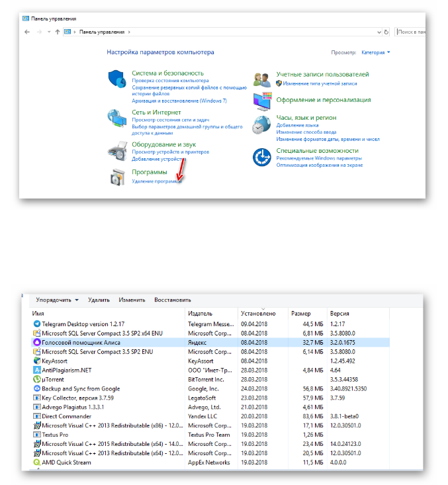The image size is (448, 485).
Task: Click version cell 3.40.8921.5350
Action: pos(348,388)
